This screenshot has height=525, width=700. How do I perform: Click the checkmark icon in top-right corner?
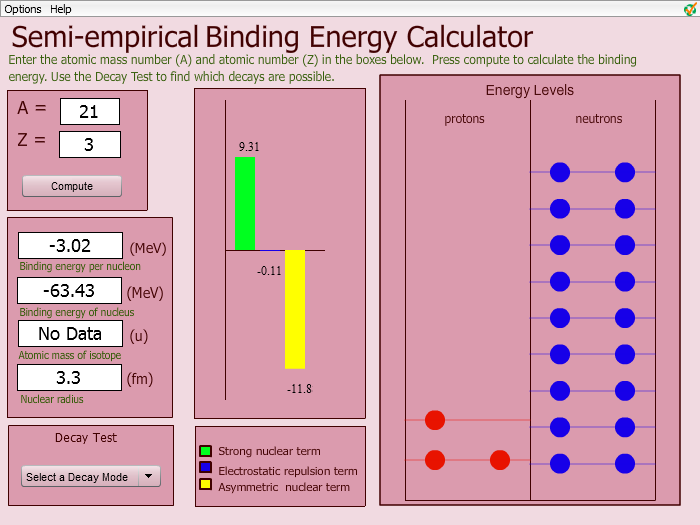pos(691,9)
